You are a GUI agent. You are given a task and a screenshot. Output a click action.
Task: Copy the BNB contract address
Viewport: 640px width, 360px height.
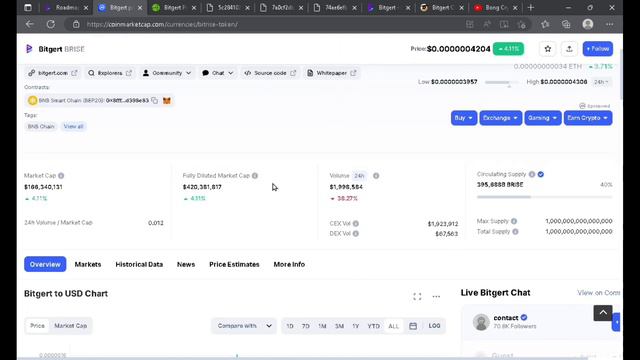tap(154, 100)
